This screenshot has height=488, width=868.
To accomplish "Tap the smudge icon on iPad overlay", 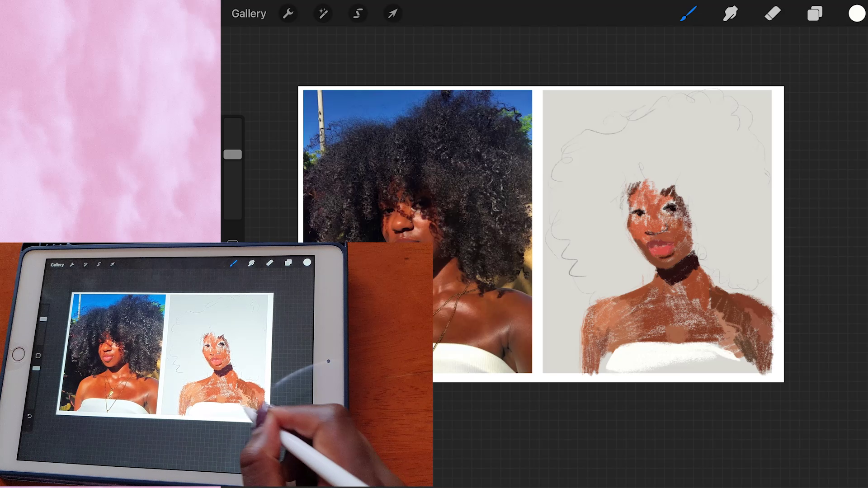I will (251, 263).
